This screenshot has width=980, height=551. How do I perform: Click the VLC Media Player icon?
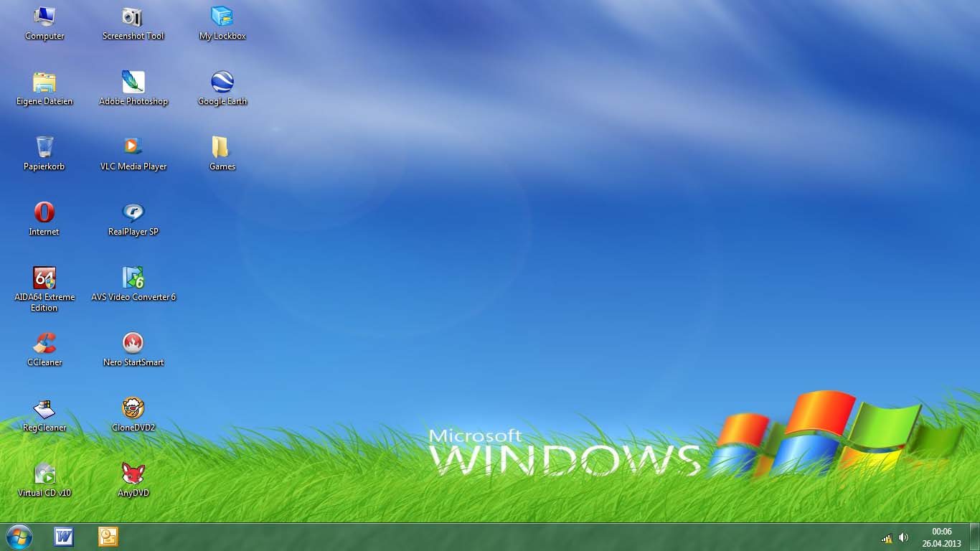(133, 146)
